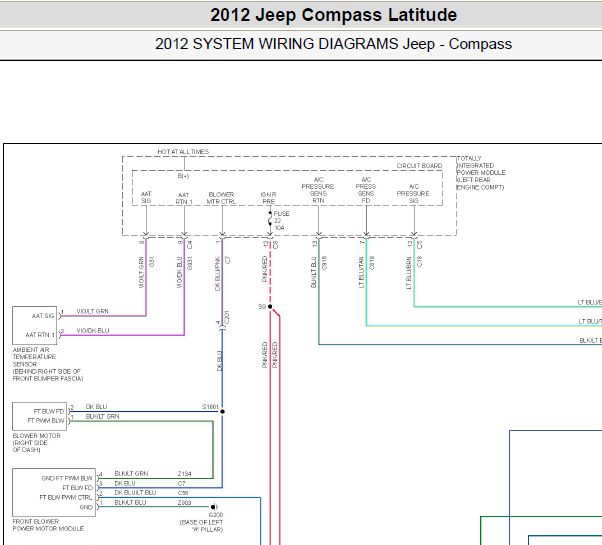Click connector label 'C201'
This screenshot has height=545, width=602.
(x=227, y=317)
